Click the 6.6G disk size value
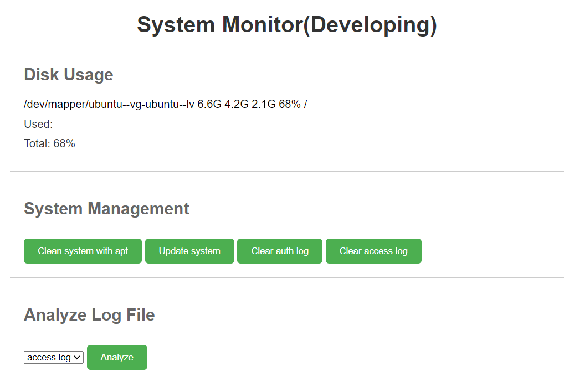Image resolution: width=564 pixels, height=392 pixels. [x=209, y=104]
